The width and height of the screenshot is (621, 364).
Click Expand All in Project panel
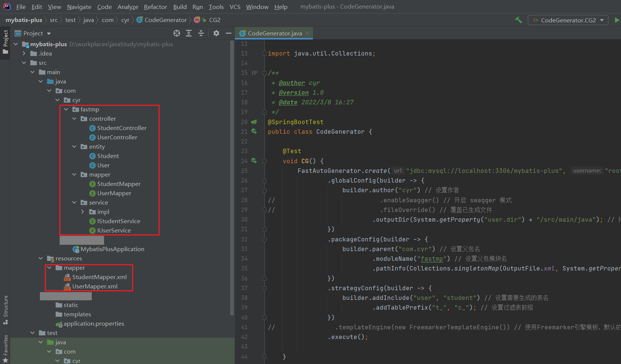[189, 33]
